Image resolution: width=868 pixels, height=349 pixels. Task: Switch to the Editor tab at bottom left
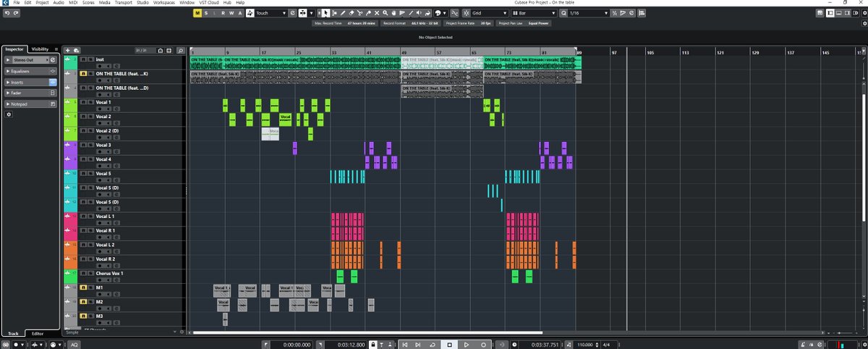point(37,333)
